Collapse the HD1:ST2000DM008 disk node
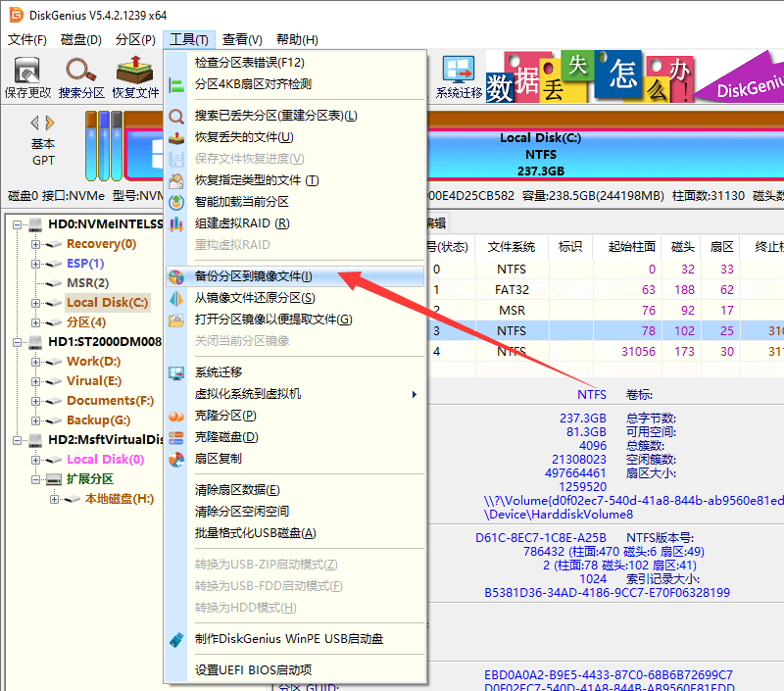Viewport: 784px width, 691px height. [x=17, y=342]
